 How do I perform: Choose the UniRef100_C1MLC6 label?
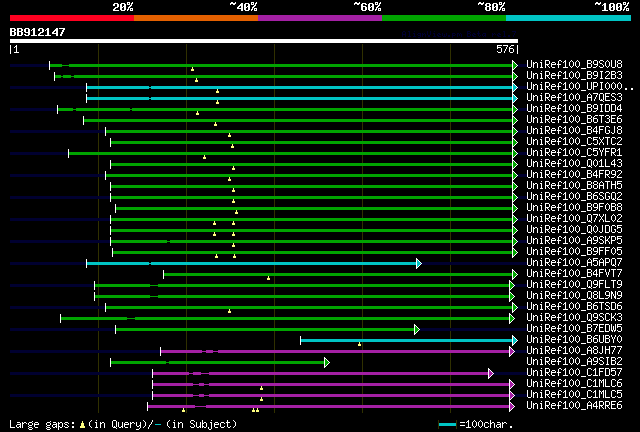coord(574,384)
